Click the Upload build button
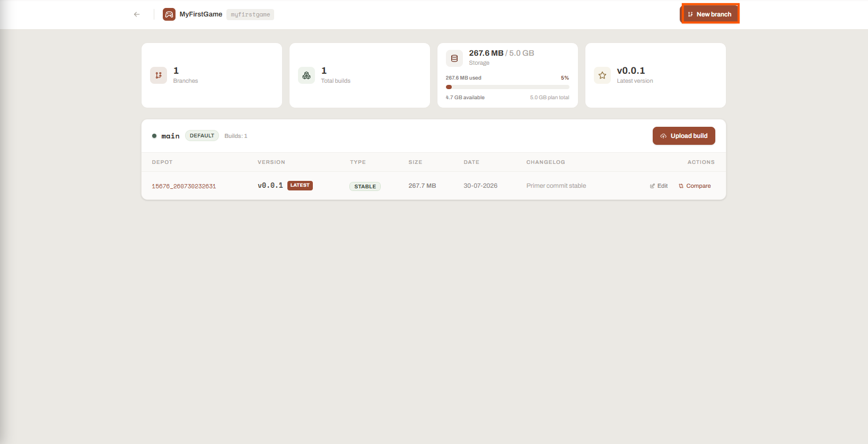The height and width of the screenshot is (444, 868). [x=684, y=136]
